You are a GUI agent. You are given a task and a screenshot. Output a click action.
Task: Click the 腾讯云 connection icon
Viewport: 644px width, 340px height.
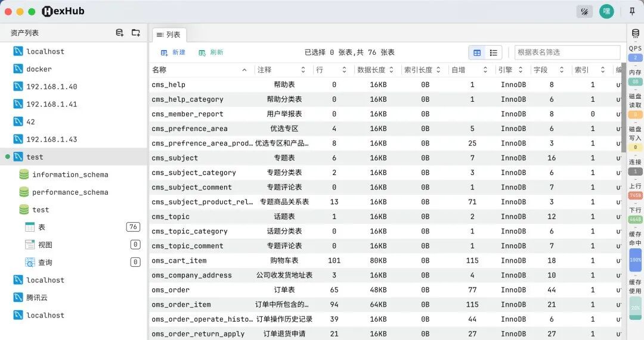click(x=18, y=297)
